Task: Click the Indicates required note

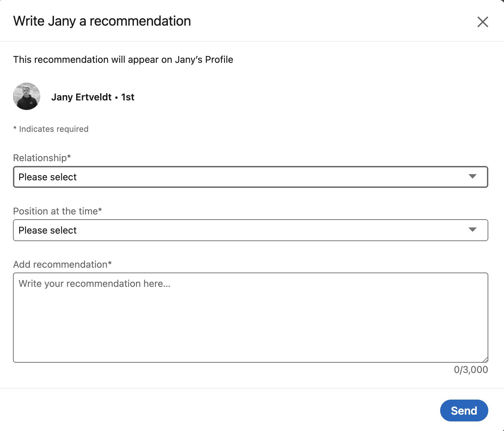Action: 51,129
